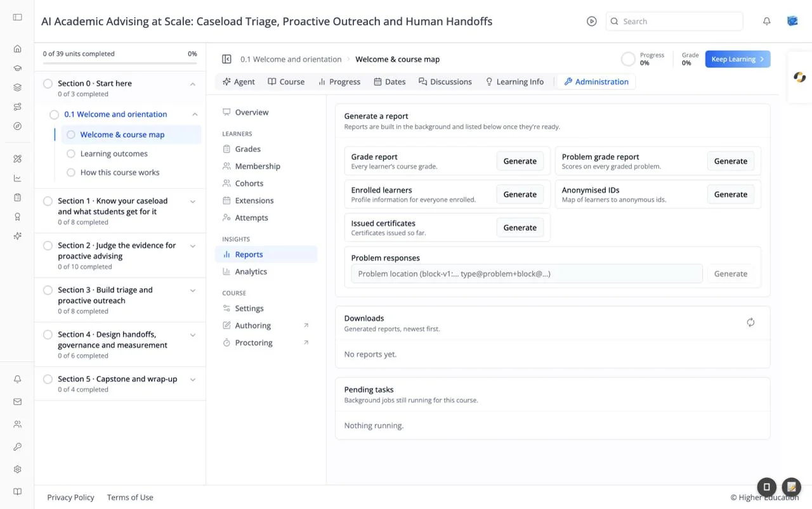
Task: Focus the Search box in the header
Action: coord(674,22)
